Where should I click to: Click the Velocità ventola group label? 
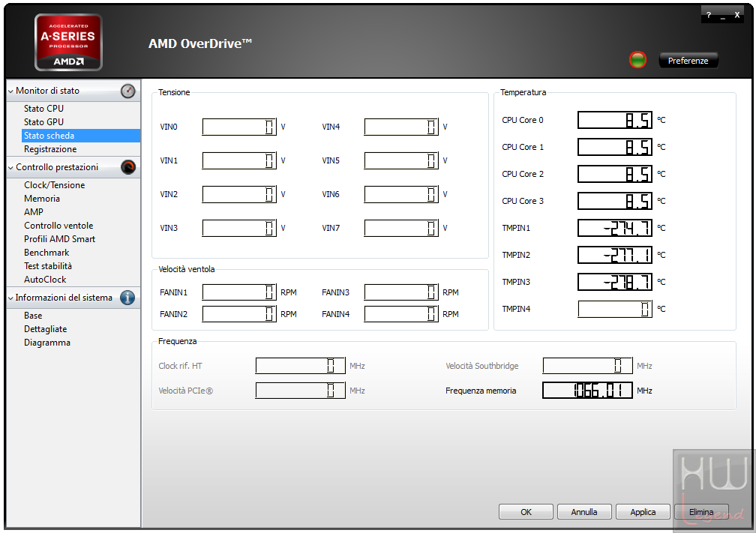click(187, 269)
